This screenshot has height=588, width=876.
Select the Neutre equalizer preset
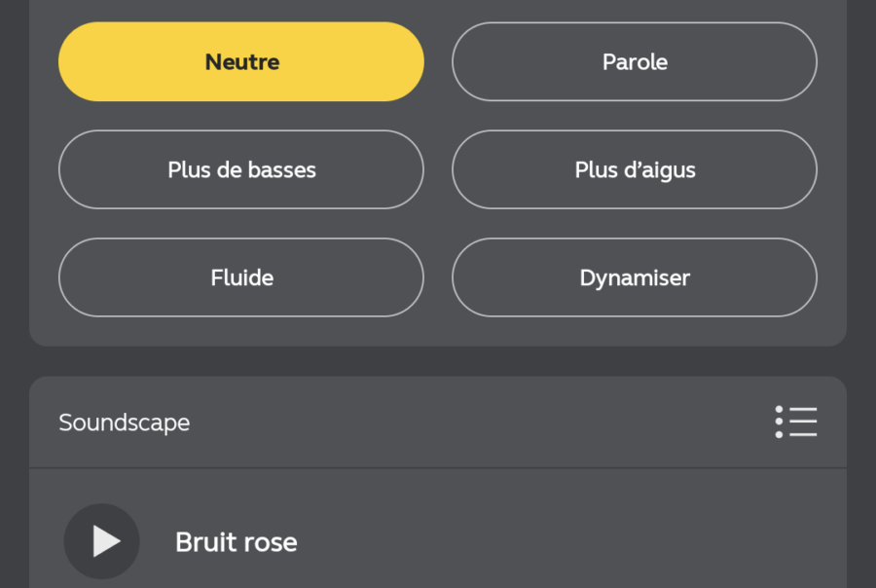241,61
